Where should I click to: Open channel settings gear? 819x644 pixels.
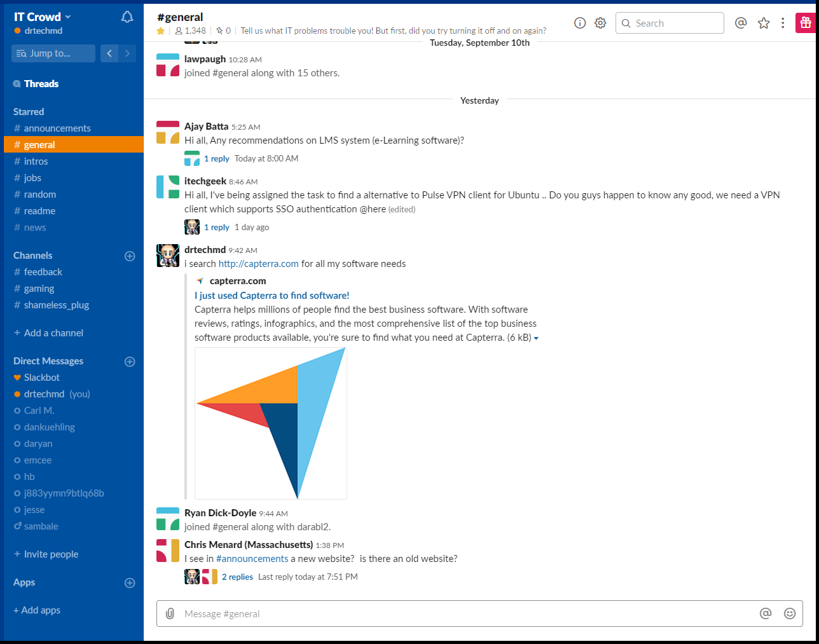coord(600,23)
